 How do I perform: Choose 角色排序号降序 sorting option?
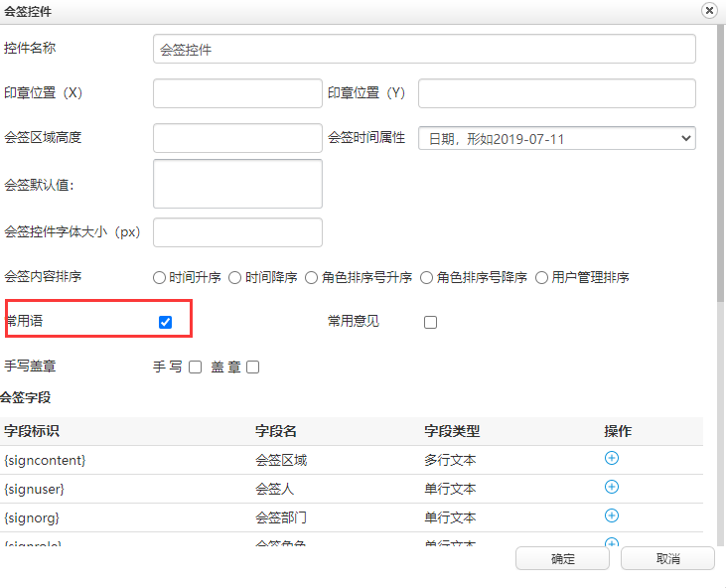point(427,278)
